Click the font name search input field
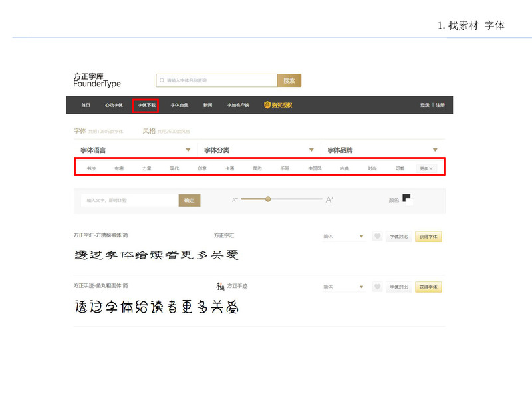 coord(217,80)
